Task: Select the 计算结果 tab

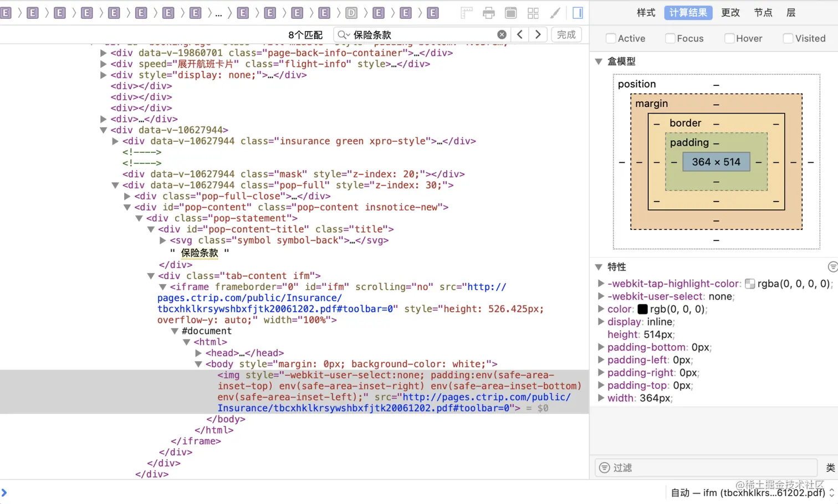Action: (688, 13)
